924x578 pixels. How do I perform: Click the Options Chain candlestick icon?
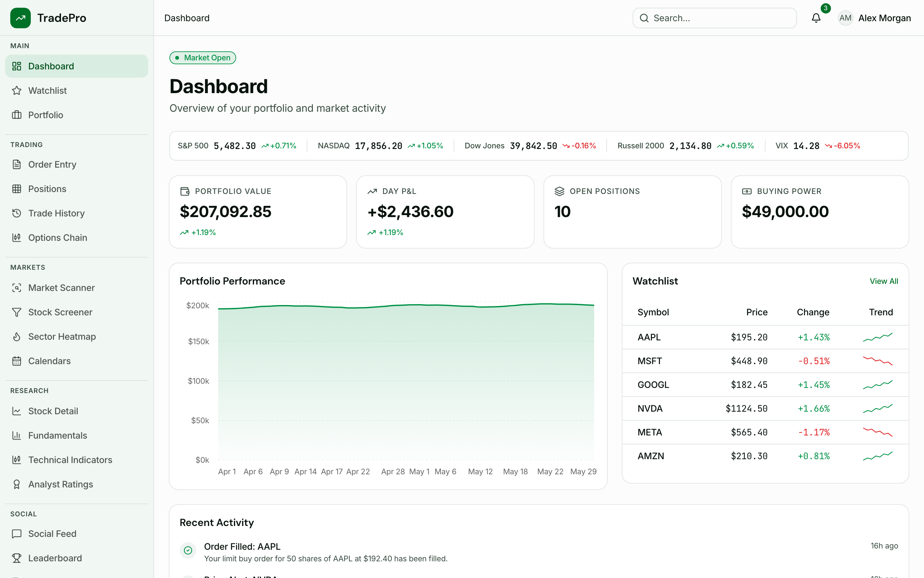coord(16,238)
